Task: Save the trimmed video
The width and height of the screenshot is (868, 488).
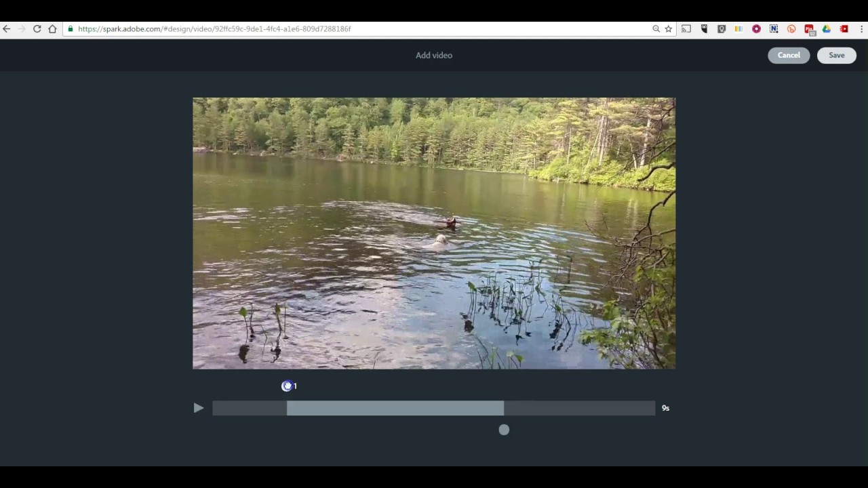Action: (836, 56)
